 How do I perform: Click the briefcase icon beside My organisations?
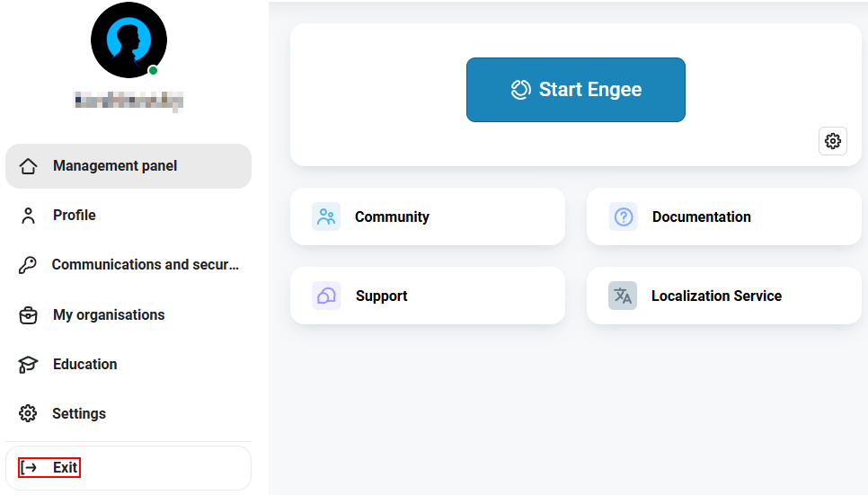(x=28, y=315)
